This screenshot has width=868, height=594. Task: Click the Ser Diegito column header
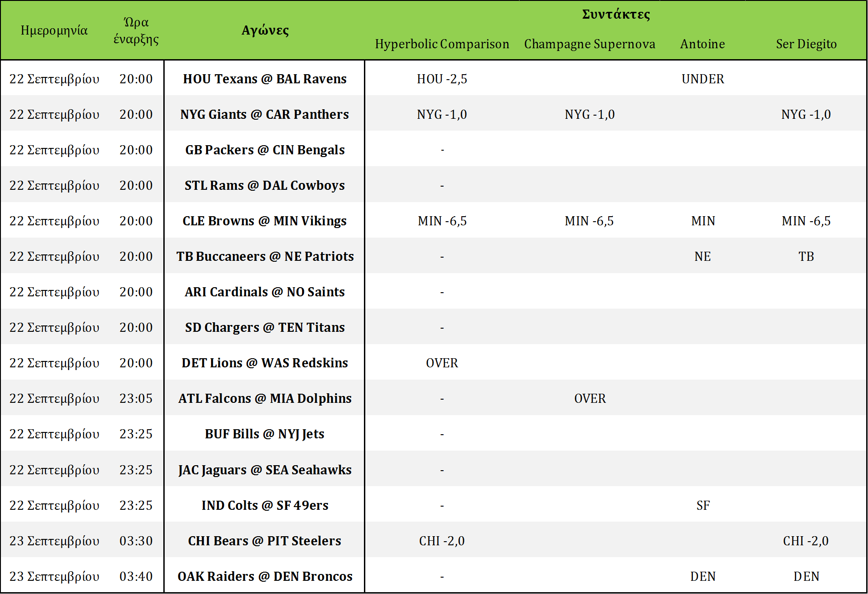click(x=806, y=44)
